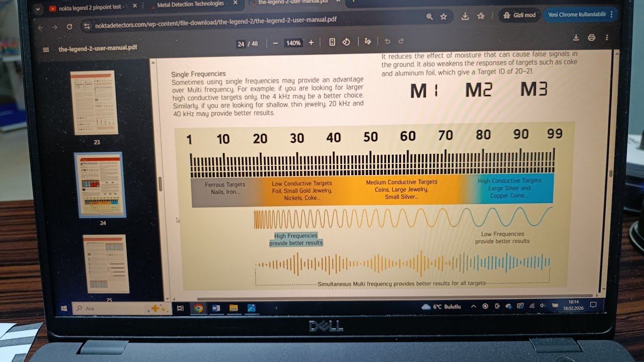Click 'Low Frequencies provide better results' text
The width and height of the screenshot is (644, 362).
coord(502,237)
